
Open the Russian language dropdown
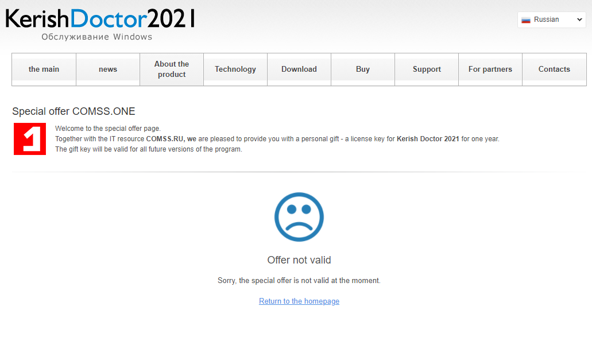[552, 20]
